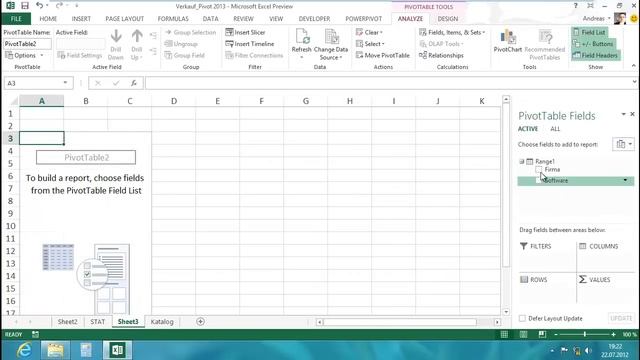Click the horizontal scrollbar track
Viewport: 640px width, 360px height.
400,322
